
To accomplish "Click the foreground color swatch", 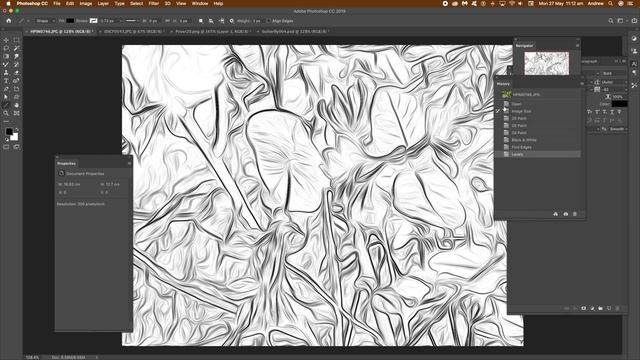I will coord(9,132).
